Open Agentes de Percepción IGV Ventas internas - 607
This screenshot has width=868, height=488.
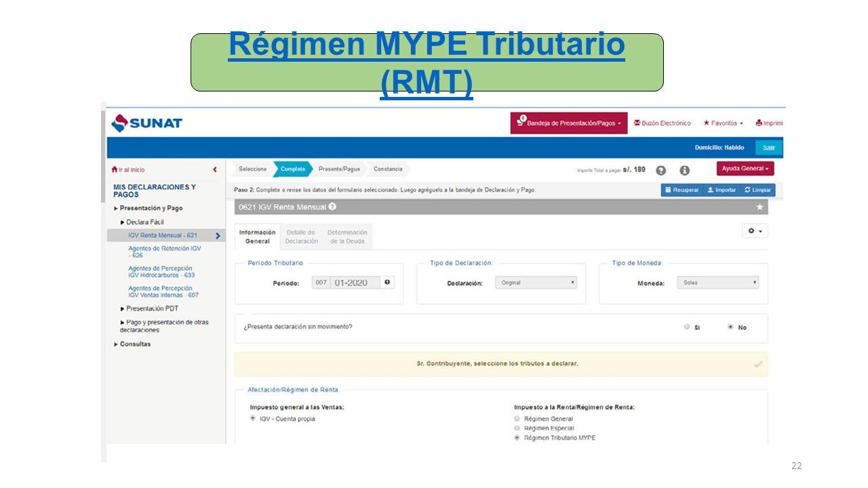tap(163, 291)
